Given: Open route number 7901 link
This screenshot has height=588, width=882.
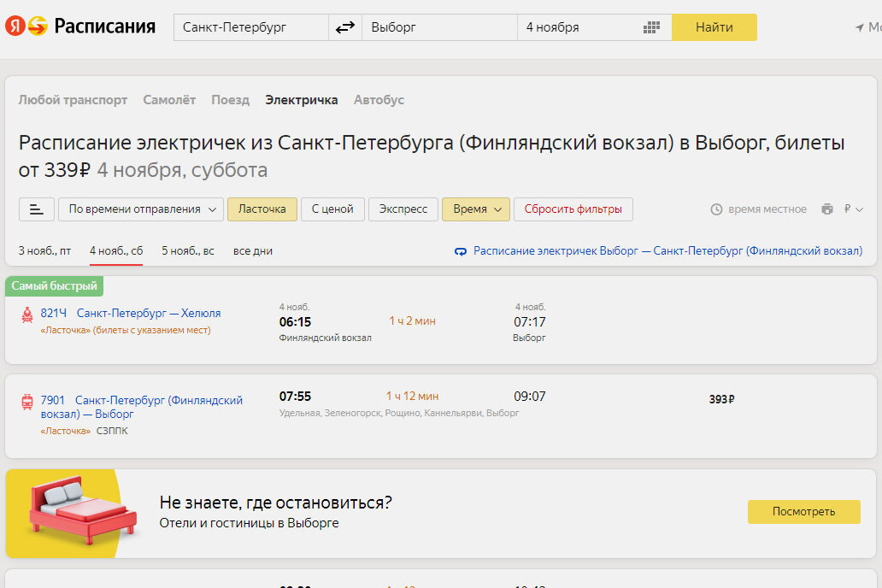Looking at the screenshot, I should click(x=52, y=400).
